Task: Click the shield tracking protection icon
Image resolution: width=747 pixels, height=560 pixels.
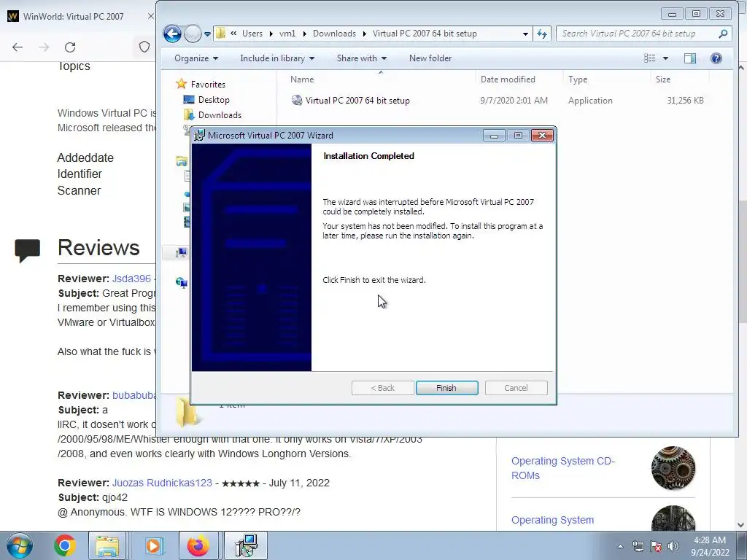Action: coord(144,47)
